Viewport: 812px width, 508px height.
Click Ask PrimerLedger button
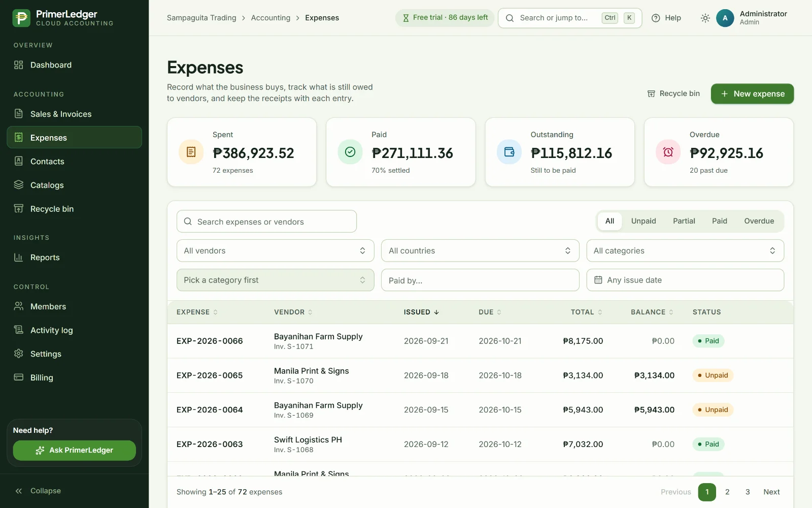click(x=74, y=450)
